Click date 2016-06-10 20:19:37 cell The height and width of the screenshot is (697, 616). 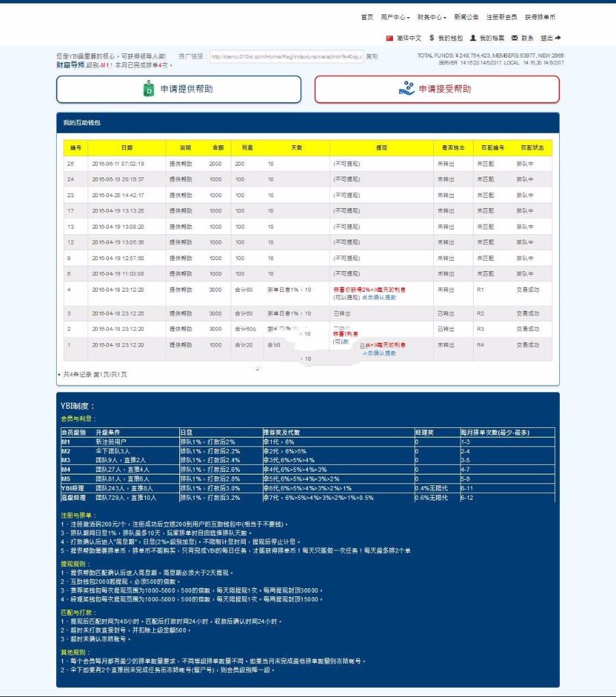tap(118, 179)
